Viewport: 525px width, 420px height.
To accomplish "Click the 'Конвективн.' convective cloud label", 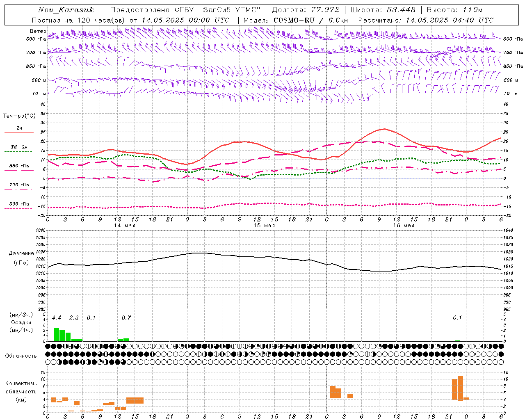I will tap(21, 383).
